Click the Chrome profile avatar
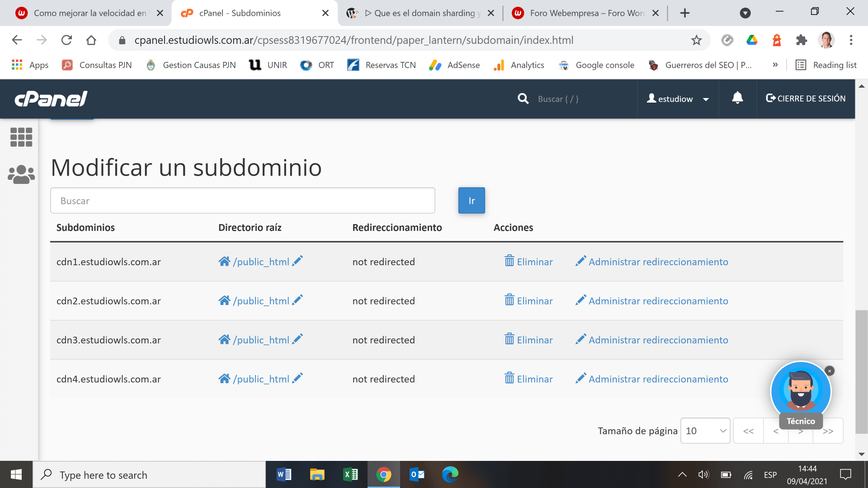The width and height of the screenshot is (868, 488). click(x=826, y=40)
